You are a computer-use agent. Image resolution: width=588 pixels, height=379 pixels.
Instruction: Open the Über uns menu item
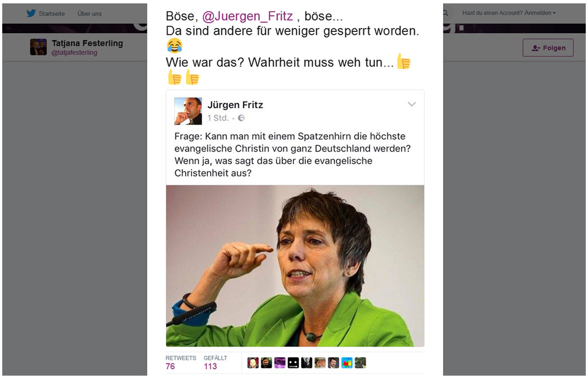(90, 13)
